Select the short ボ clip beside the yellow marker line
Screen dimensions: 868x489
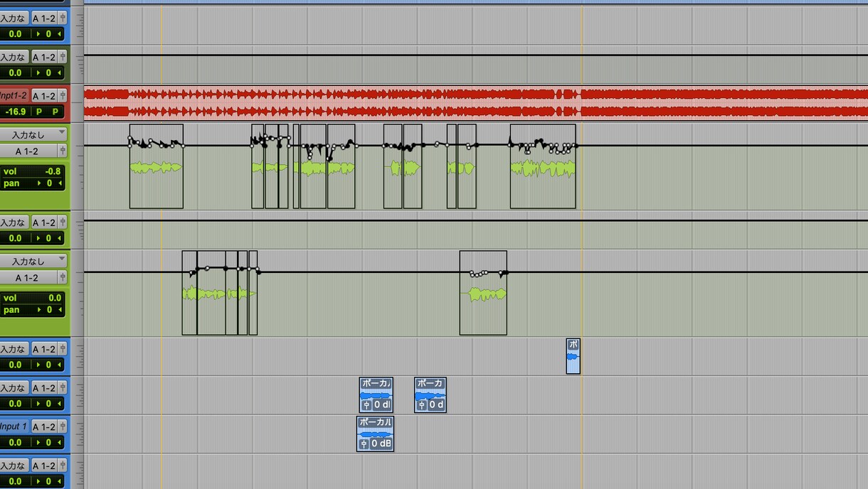click(x=573, y=356)
